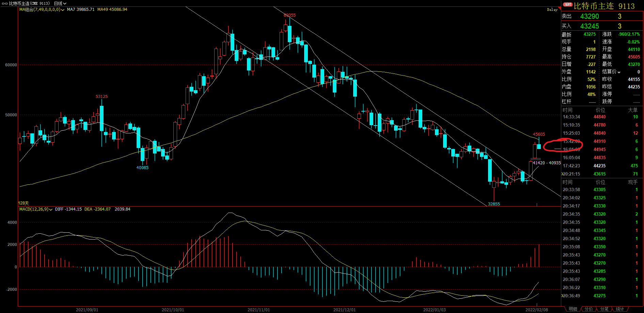This screenshot has height=313, width=644.
Task: Click the 2022/01/03 date on time axis
Action: 434,310
